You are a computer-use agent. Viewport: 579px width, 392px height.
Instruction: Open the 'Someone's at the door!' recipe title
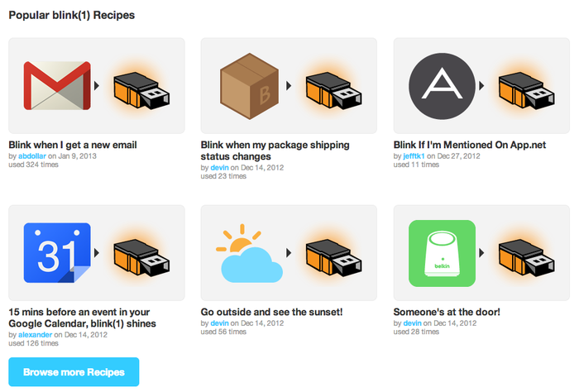coord(447,312)
